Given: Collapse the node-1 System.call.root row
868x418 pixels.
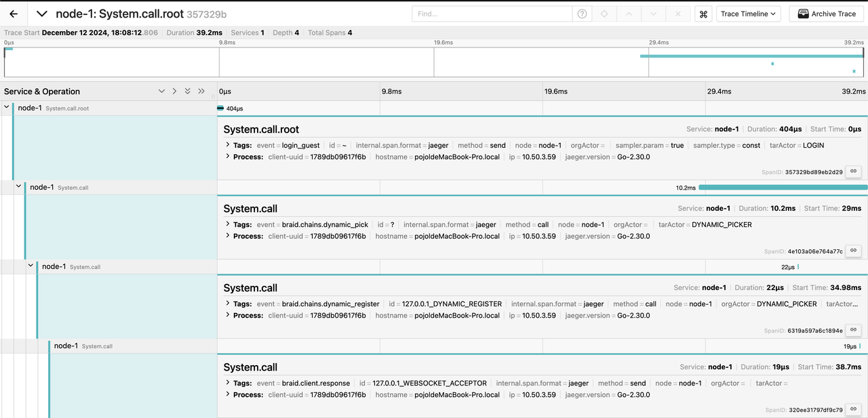Looking at the screenshot, I should coord(7,108).
